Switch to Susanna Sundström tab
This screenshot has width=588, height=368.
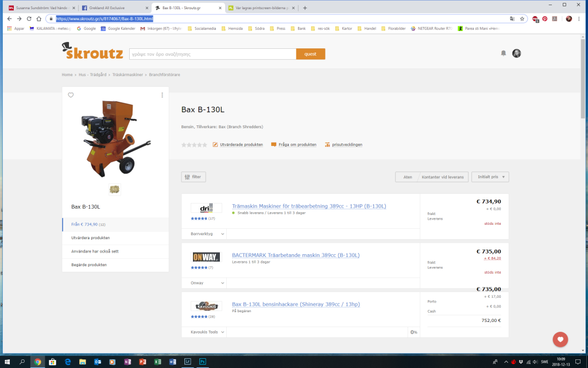click(x=42, y=8)
